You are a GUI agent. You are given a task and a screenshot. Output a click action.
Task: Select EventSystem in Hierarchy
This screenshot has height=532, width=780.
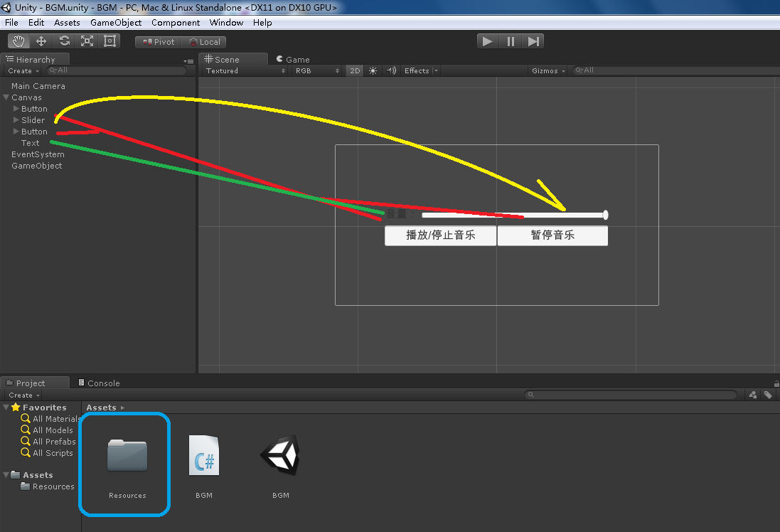click(x=38, y=154)
